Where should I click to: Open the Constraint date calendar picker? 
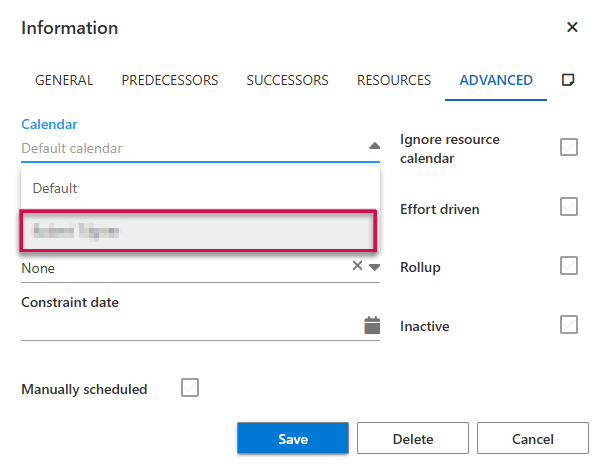372,326
